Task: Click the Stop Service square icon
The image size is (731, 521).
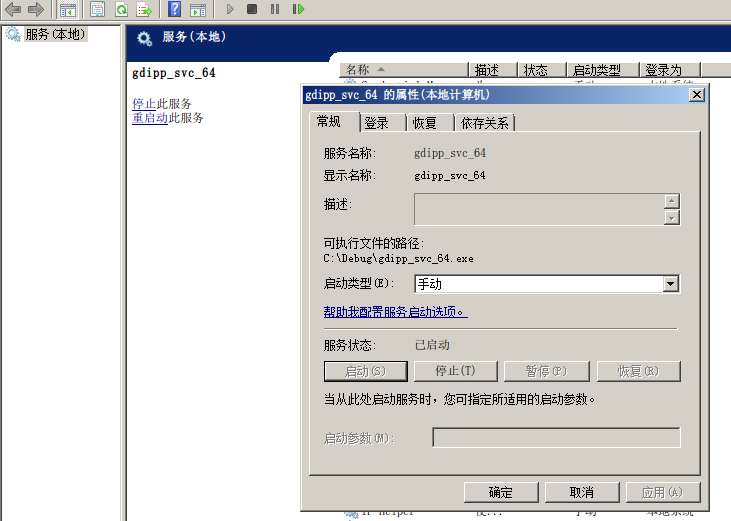Action: pyautogui.click(x=252, y=9)
